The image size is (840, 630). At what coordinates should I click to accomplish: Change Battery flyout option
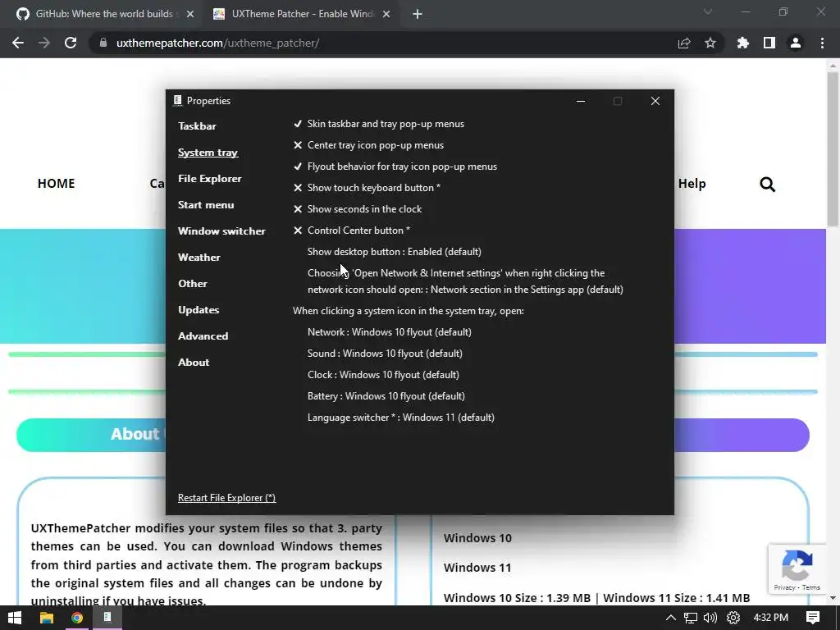tap(386, 396)
